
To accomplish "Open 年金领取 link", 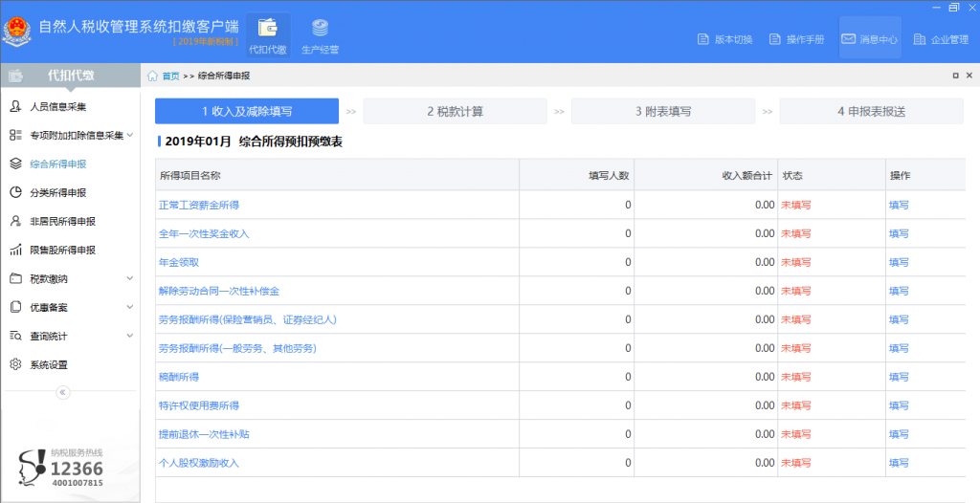I will 179,262.
